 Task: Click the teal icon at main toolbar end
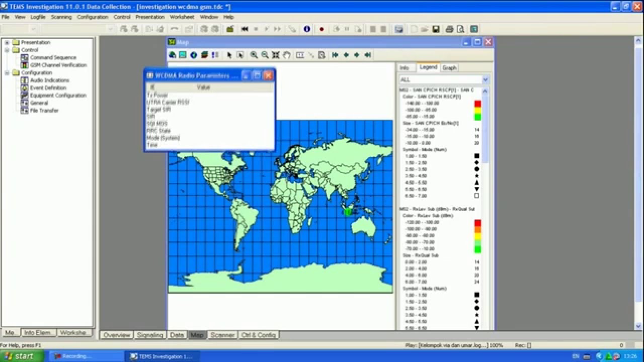tap(473, 29)
